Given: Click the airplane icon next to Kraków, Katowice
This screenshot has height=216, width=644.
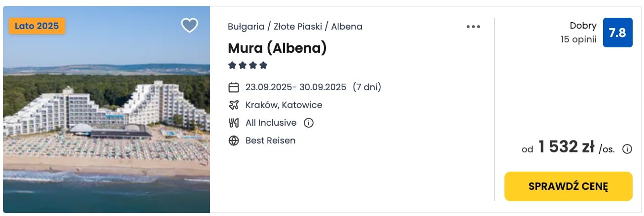Looking at the screenshot, I should [234, 105].
